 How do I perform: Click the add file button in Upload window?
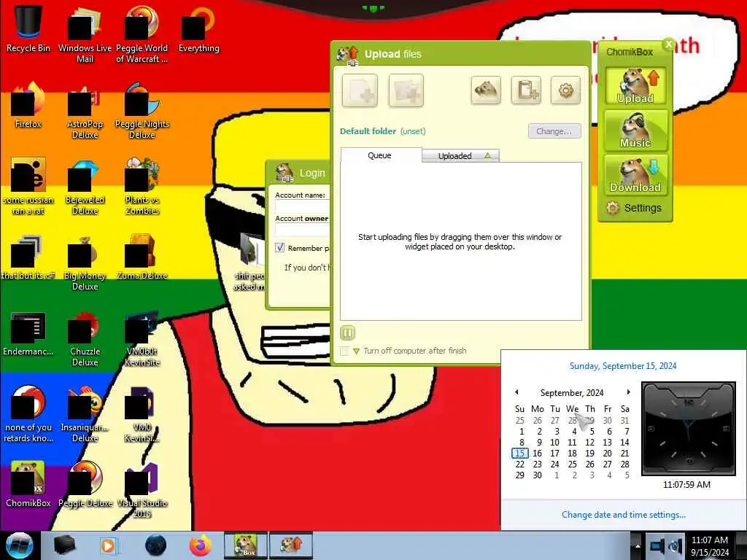click(360, 90)
